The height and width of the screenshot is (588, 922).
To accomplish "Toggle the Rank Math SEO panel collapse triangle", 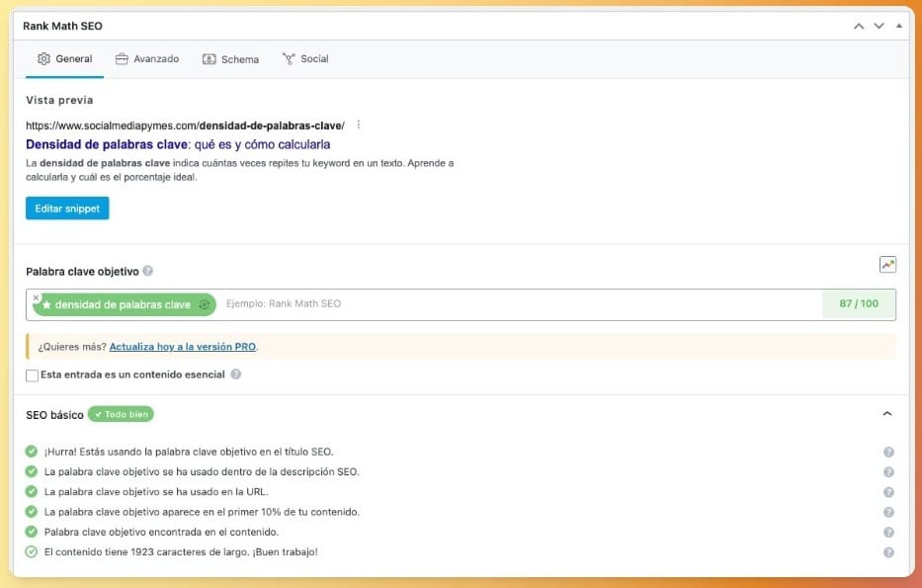I will (898, 26).
